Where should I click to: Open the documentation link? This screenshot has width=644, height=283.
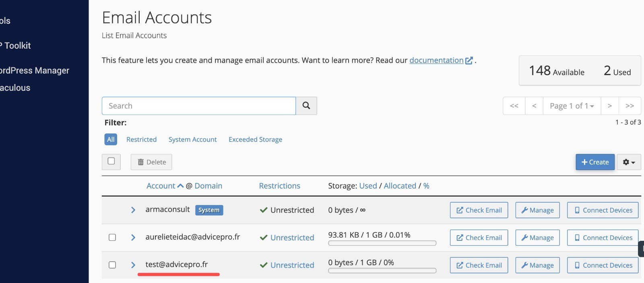(x=436, y=60)
